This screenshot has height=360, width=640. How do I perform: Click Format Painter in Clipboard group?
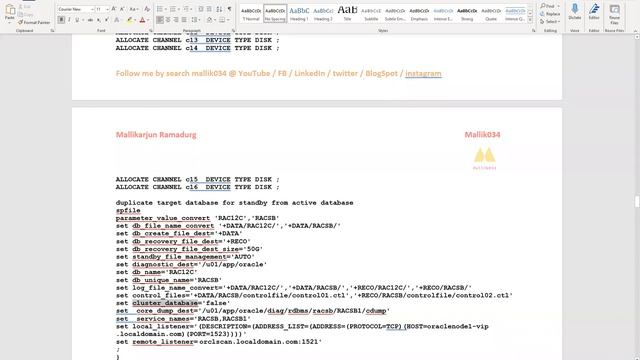34,22
